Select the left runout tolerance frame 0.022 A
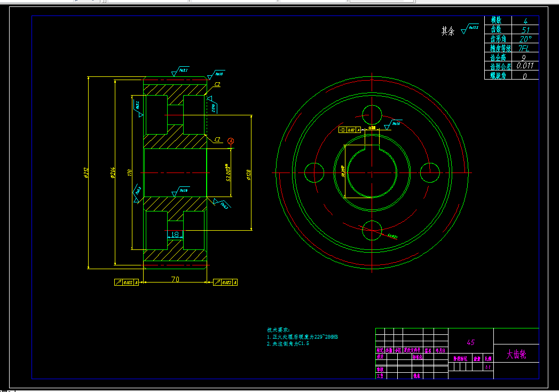The height and width of the screenshot is (392, 559). click(x=126, y=283)
